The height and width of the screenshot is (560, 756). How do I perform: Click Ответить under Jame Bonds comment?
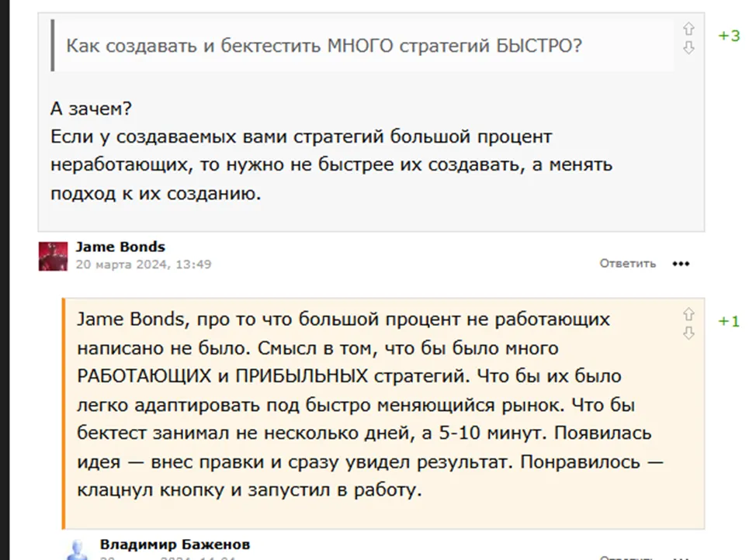(628, 264)
